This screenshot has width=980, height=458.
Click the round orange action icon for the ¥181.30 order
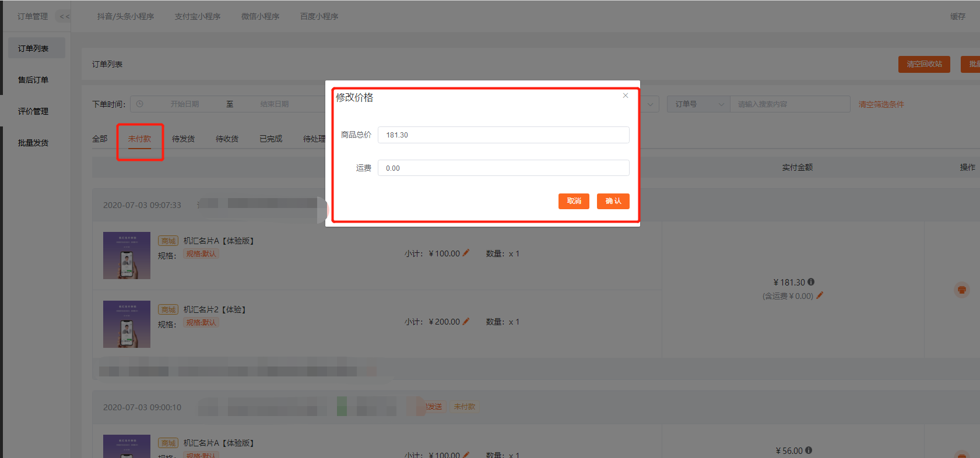(x=962, y=290)
